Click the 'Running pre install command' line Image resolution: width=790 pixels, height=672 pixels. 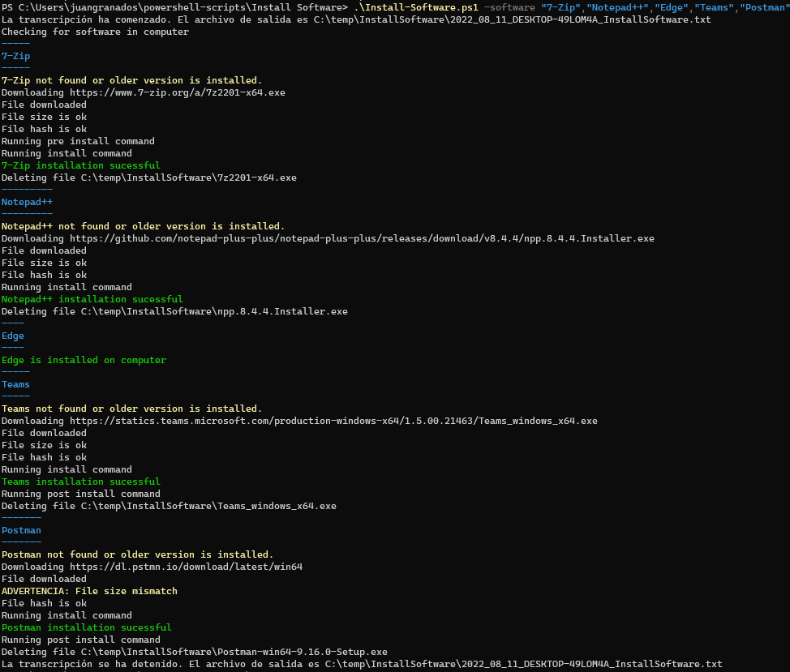(x=78, y=141)
